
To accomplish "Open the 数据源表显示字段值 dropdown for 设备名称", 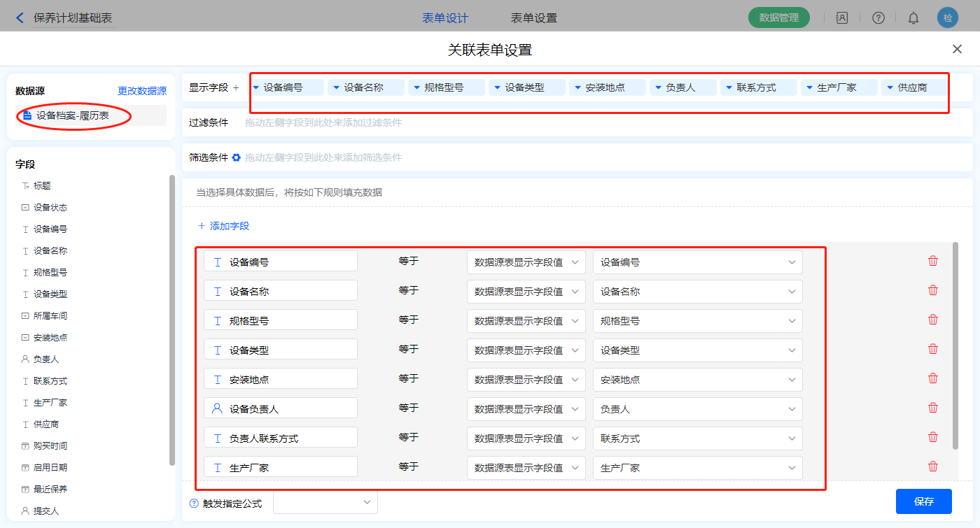I will point(526,292).
